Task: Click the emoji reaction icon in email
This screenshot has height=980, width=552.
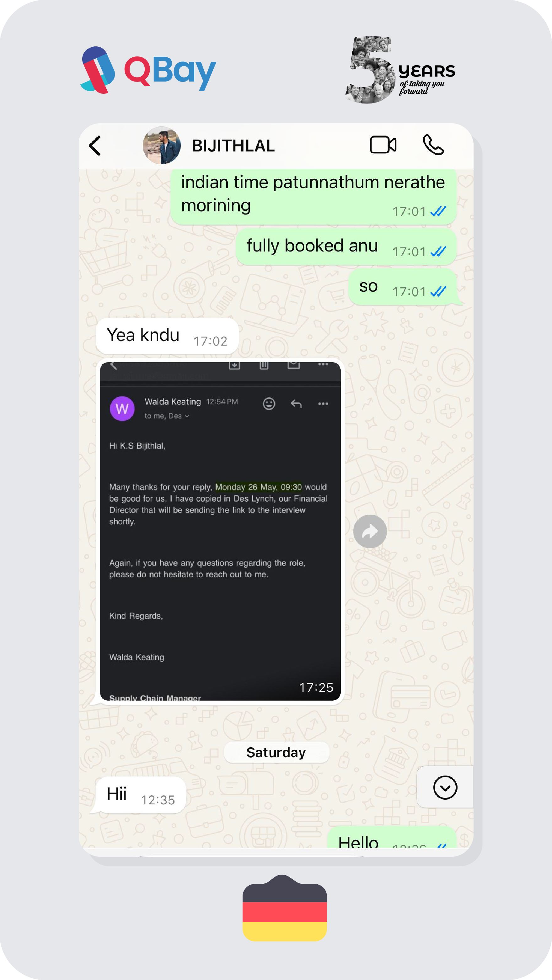Action: tap(269, 404)
